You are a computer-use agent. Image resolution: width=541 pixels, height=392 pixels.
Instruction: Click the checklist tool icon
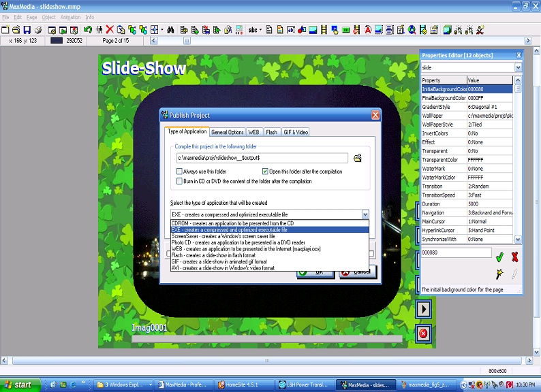click(401, 30)
